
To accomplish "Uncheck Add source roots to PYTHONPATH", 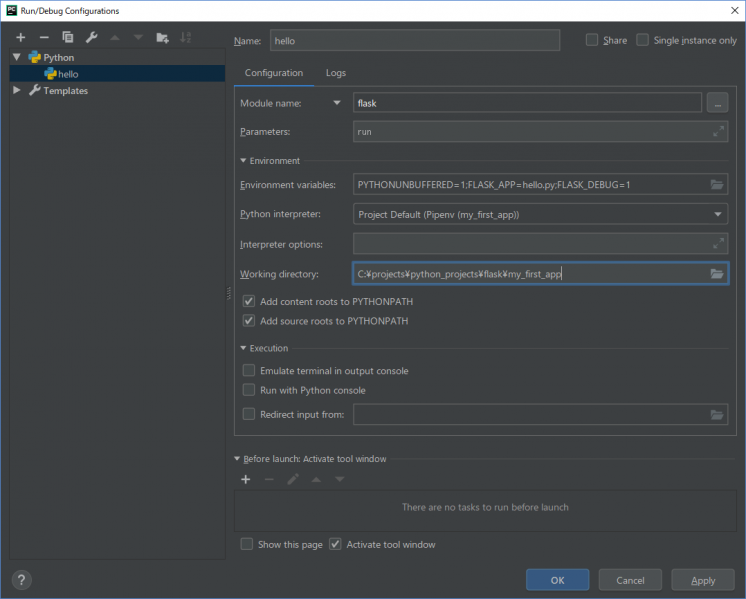I will point(248,321).
